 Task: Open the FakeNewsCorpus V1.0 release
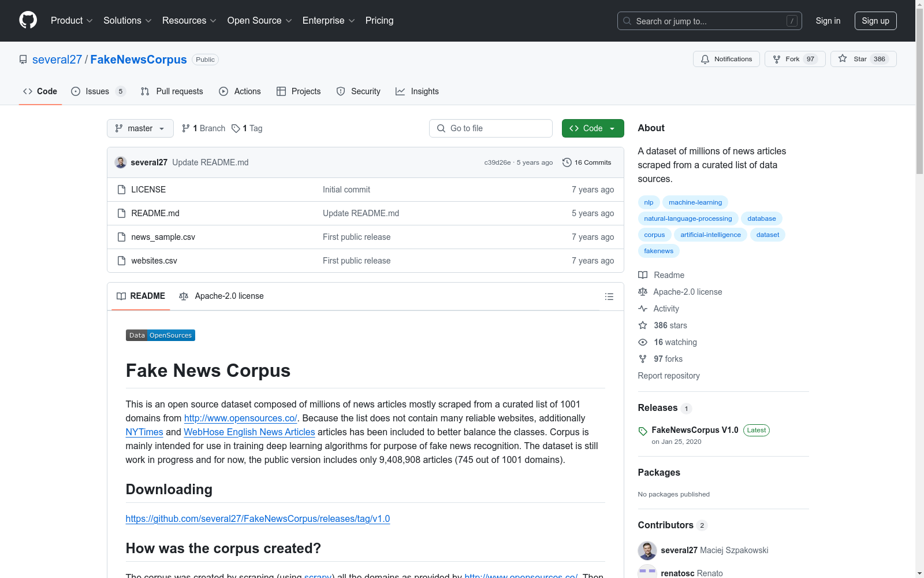click(695, 430)
